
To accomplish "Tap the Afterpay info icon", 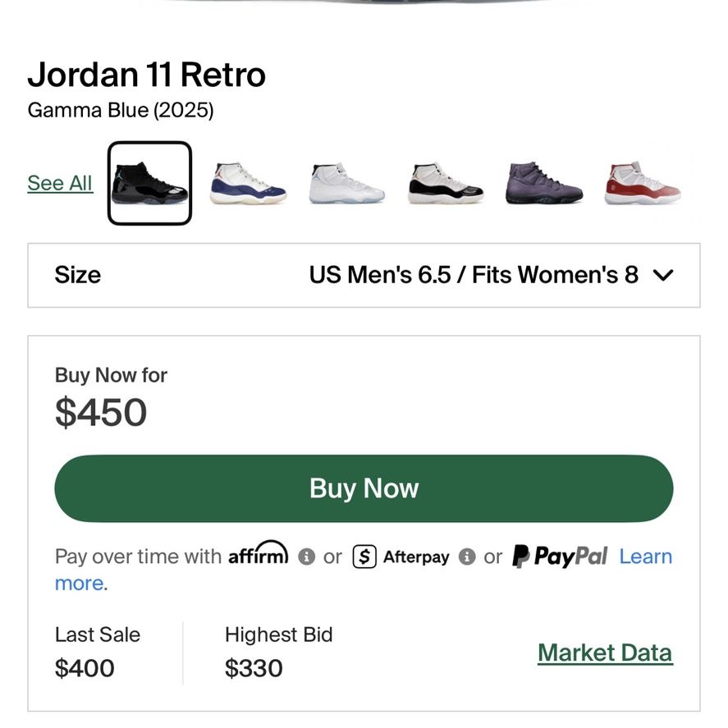I will [467, 556].
